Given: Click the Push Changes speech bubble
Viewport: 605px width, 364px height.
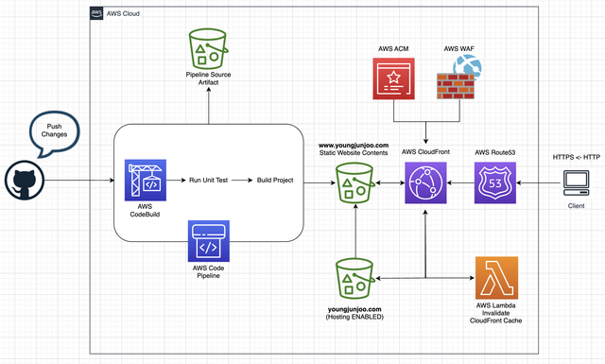Looking at the screenshot, I should [55, 133].
